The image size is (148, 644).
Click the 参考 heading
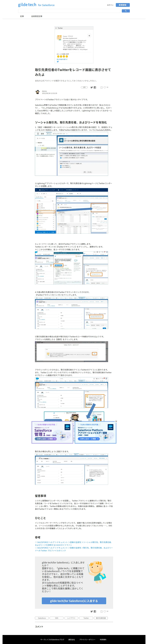click(x=38, y=537)
